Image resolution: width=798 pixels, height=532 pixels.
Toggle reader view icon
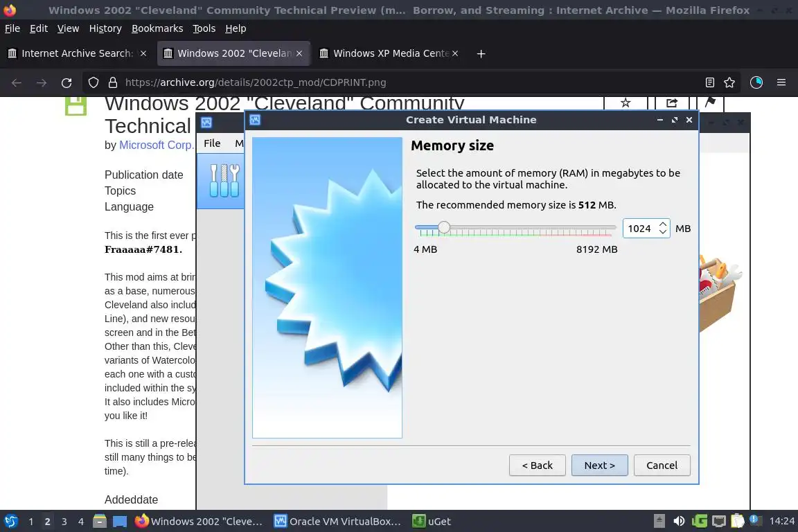point(710,82)
